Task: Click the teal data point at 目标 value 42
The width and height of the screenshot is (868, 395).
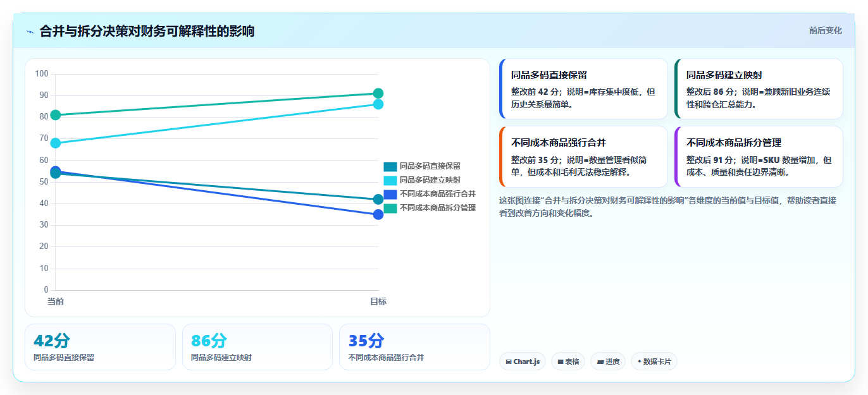Action: click(x=378, y=199)
